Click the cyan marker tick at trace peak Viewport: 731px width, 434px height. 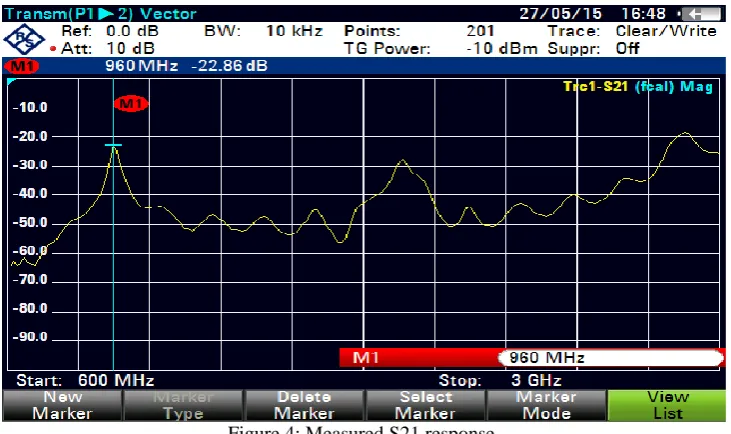113,145
